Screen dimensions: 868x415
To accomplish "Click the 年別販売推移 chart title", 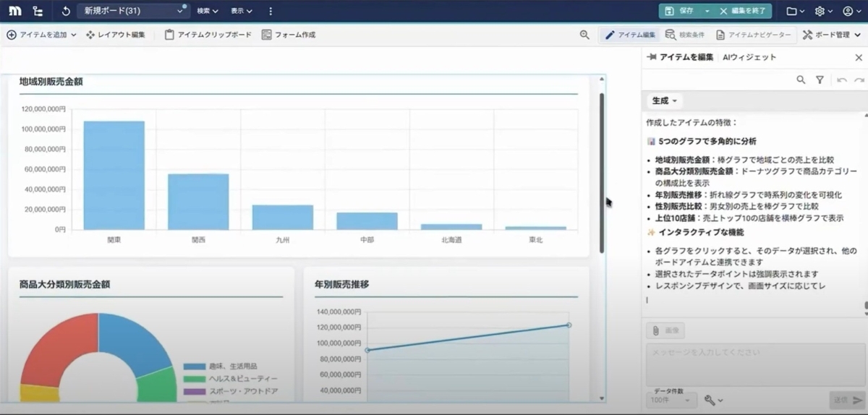I will click(341, 284).
